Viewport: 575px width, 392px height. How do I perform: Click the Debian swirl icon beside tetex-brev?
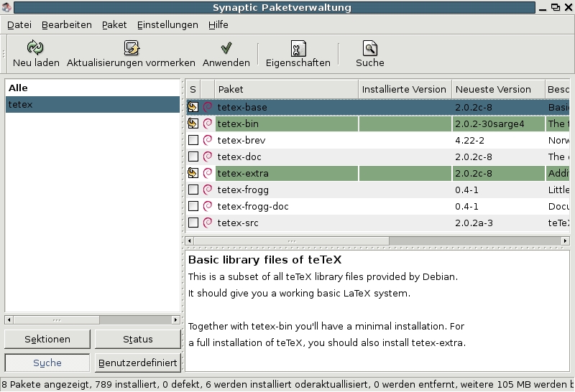coord(208,140)
